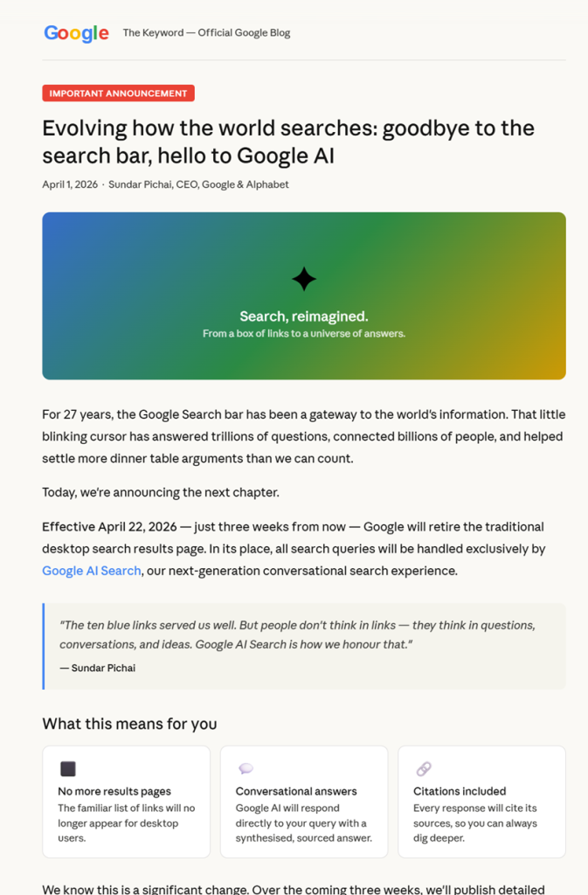Screen dimensions: 588x895
Task: Click the "From a box of links" banner subtitle
Action: point(303,333)
